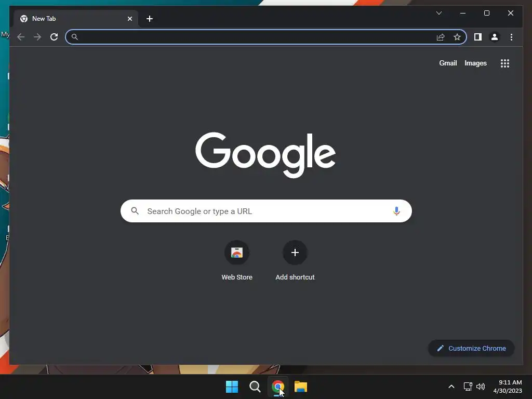532x399 pixels.
Task: Click the address bar field
Action: point(266,37)
